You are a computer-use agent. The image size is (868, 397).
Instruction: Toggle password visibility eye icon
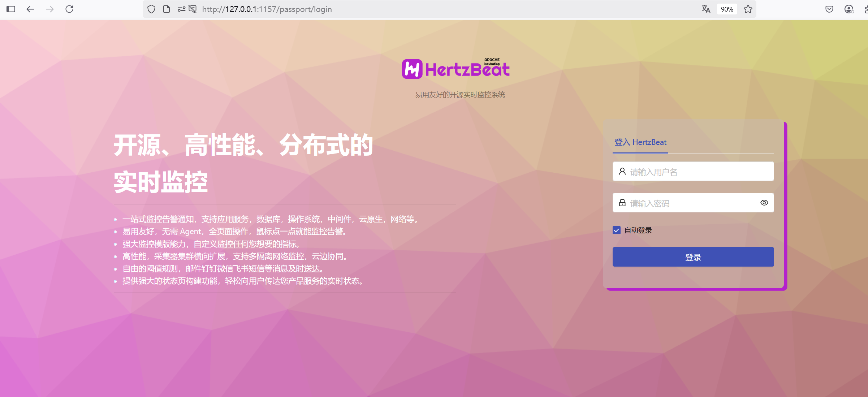pyautogui.click(x=764, y=203)
